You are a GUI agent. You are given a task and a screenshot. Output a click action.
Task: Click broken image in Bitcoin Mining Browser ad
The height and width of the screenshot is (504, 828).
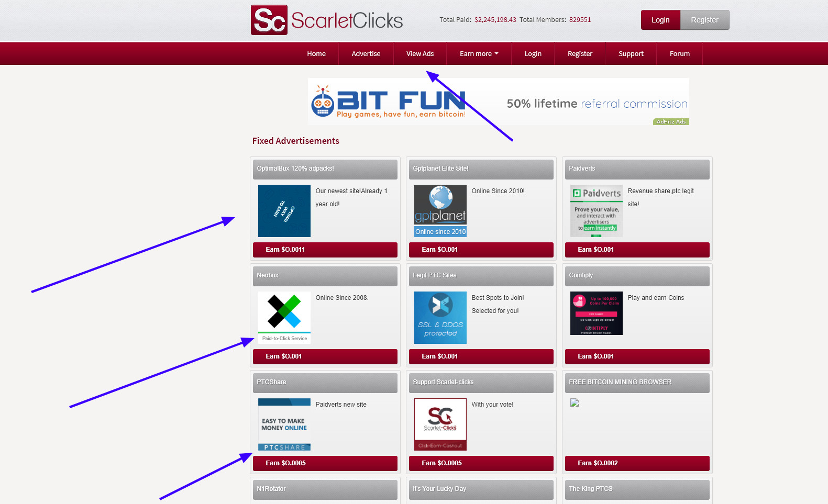point(575,402)
